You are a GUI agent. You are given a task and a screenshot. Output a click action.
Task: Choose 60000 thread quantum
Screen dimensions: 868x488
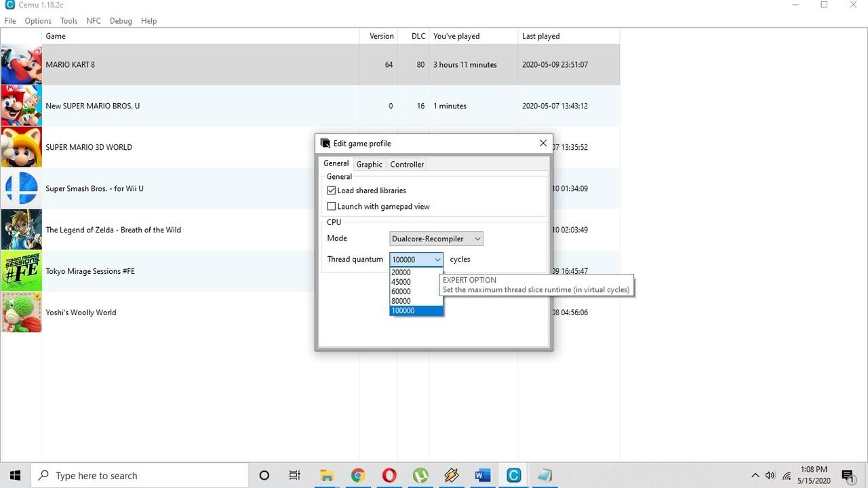[416, 291]
